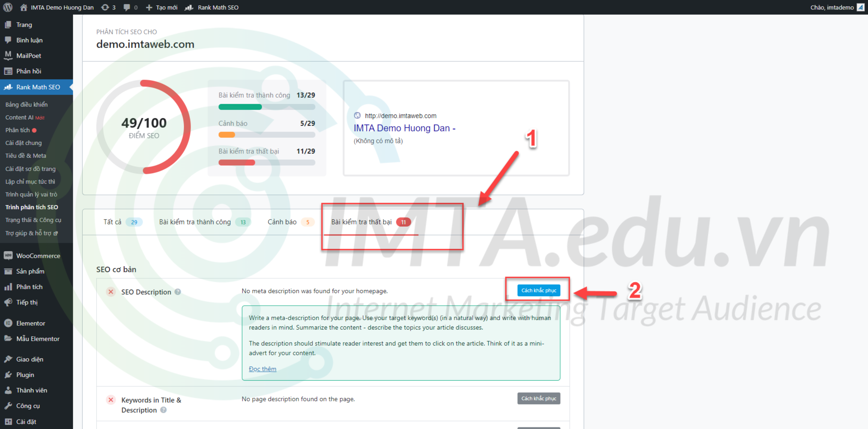Click Cách khắc phục button for SEO Description
The height and width of the screenshot is (429, 868).
(x=539, y=290)
